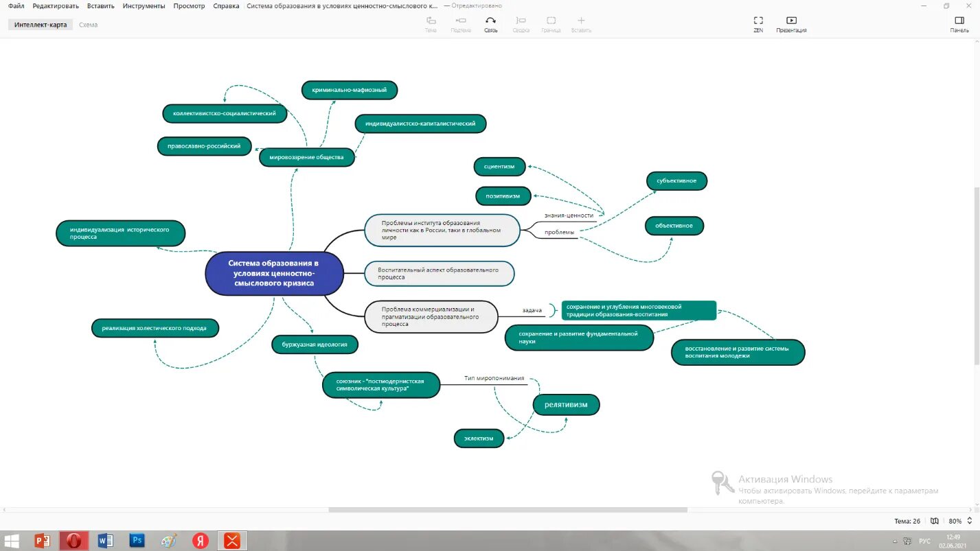Toggle the Панель side panel
The width and height of the screenshot is (980, 551).
tap(959, 25)
